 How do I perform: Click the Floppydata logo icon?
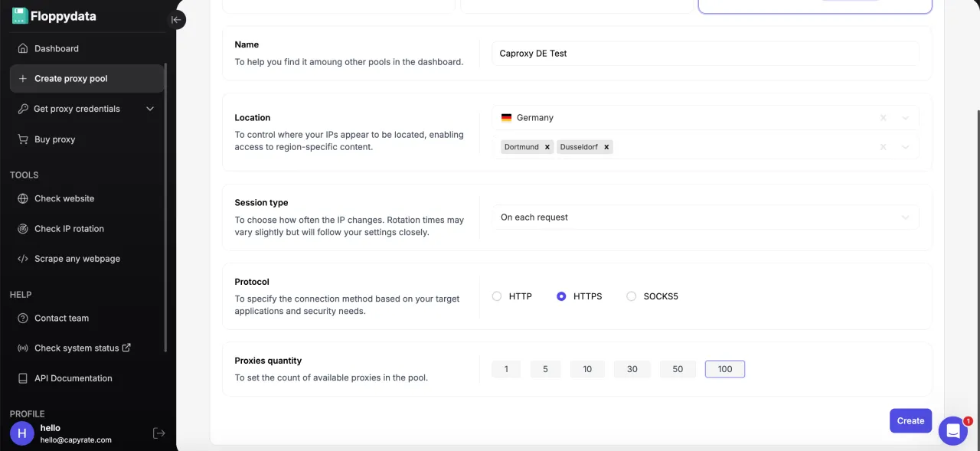pos(20,16)
